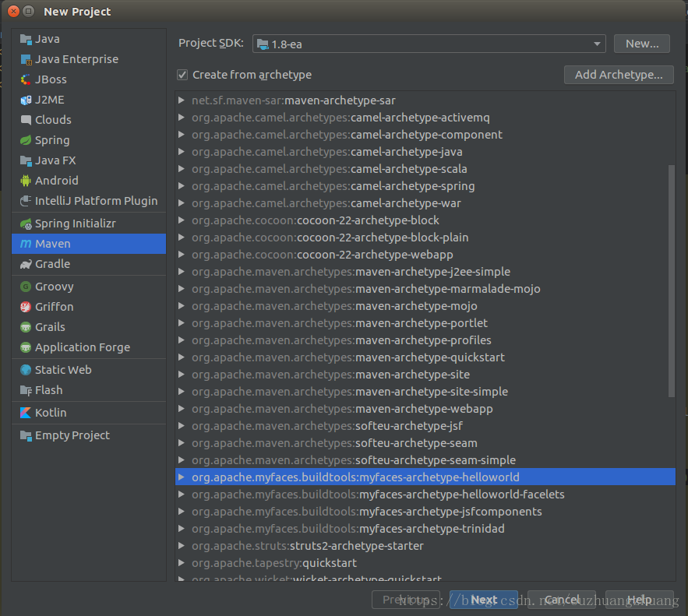Choose the Groovy icon

[26, 287]
